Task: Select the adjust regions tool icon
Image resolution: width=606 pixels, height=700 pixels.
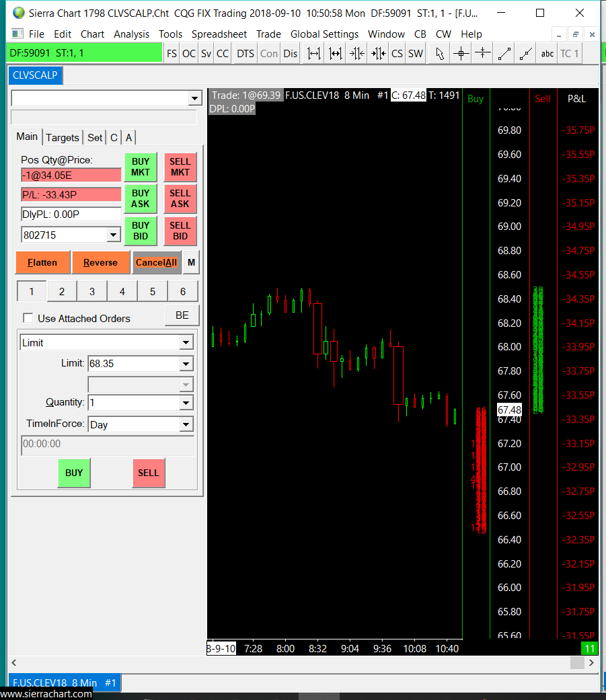Action: click(483, 54)
